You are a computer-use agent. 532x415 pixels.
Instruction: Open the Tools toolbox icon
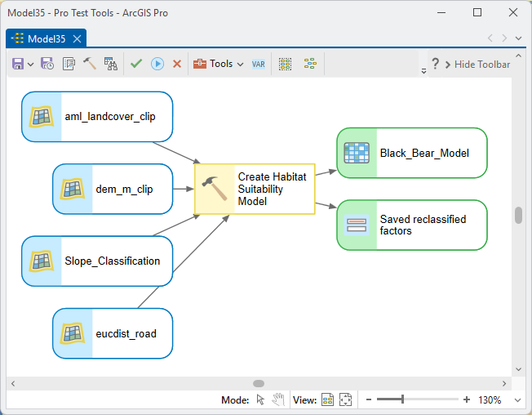(199, 64)
